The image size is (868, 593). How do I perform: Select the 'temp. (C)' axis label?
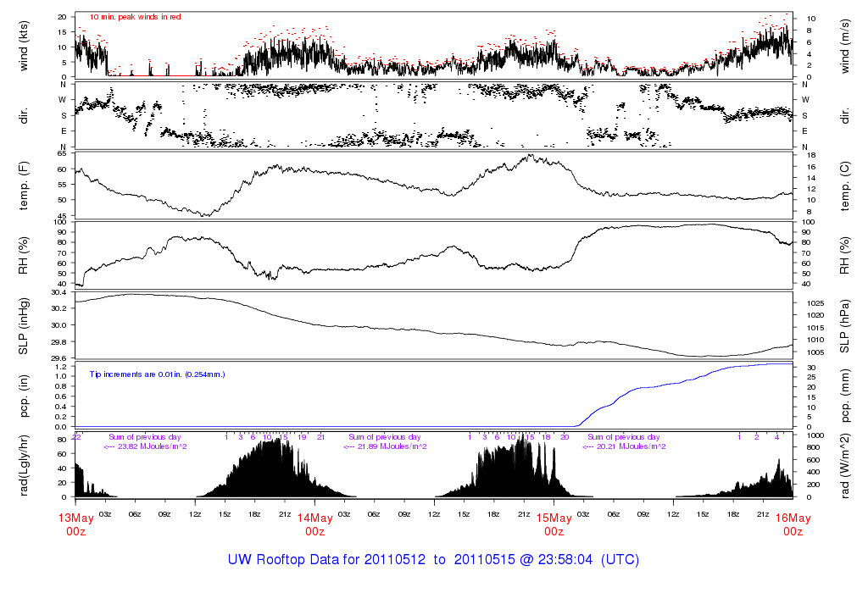pos(845,186)
